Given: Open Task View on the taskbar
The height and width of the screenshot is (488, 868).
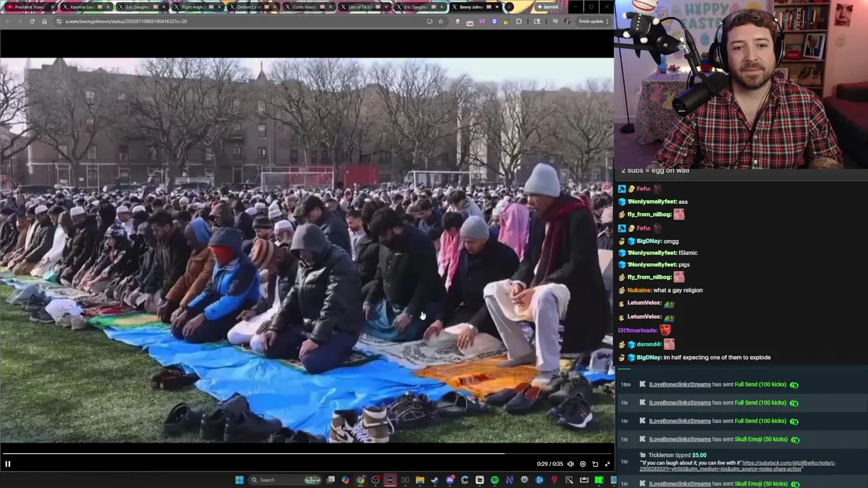Looking at the screenshot, I should pos(330,480).
